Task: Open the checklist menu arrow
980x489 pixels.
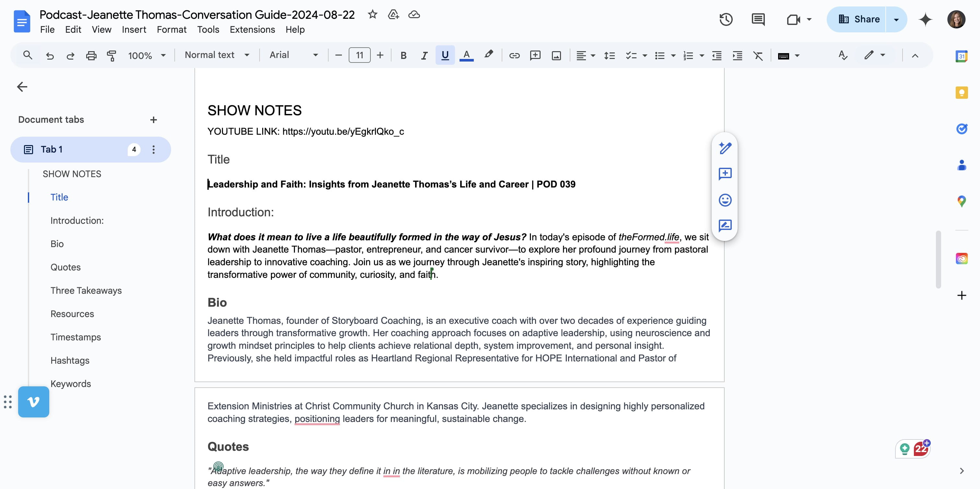Action: point(645,55)
